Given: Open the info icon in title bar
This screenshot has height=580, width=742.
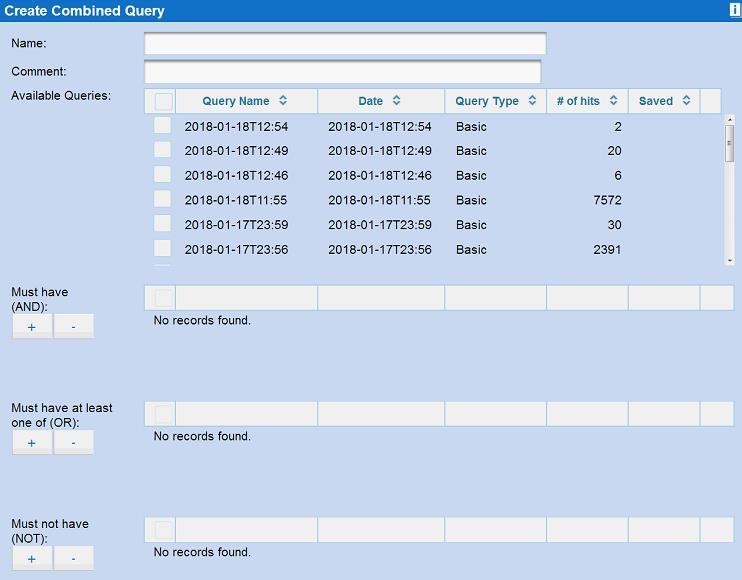Looking at the screenshot, I should (x=734, y=10).
